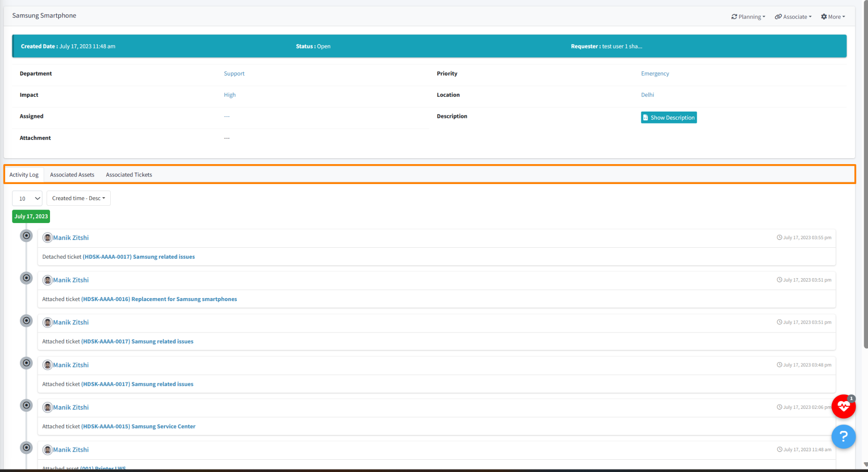Screen dimensions: 868x472
Task: Switch to the Associated Assets tab
Action: (x=72, y=175)
